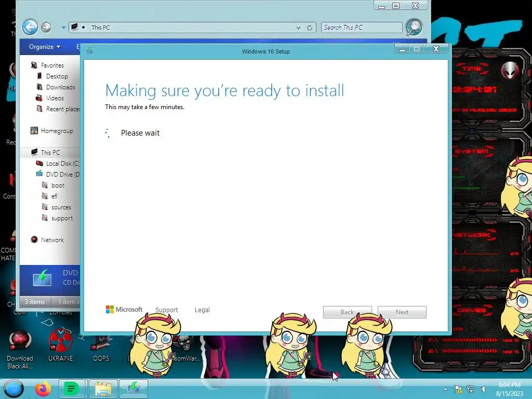Open the boot folder in the tree
This screenshot has height=399, width=532.
point(58,185)
